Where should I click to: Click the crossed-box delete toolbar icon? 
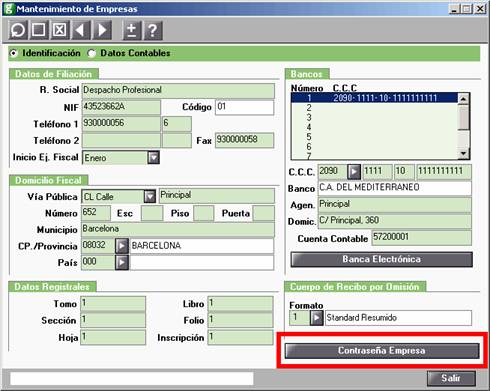[60, 30]
